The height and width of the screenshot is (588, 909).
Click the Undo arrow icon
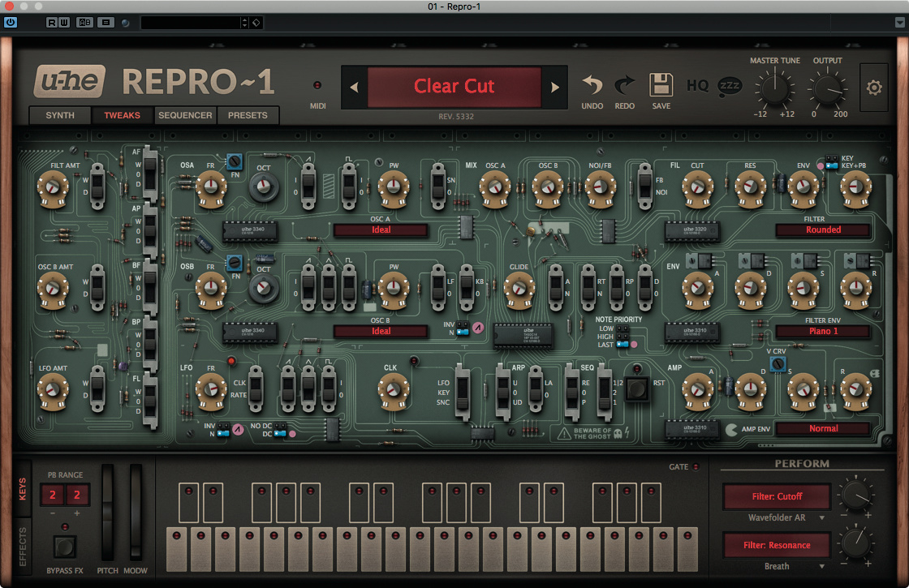tap(592, 85)
